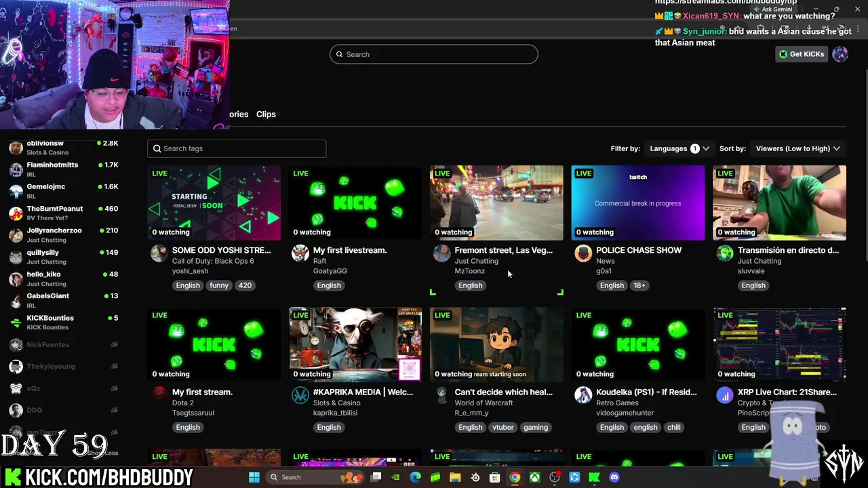
Task: Open the Dota 2 category link
Action: [183, 403]
